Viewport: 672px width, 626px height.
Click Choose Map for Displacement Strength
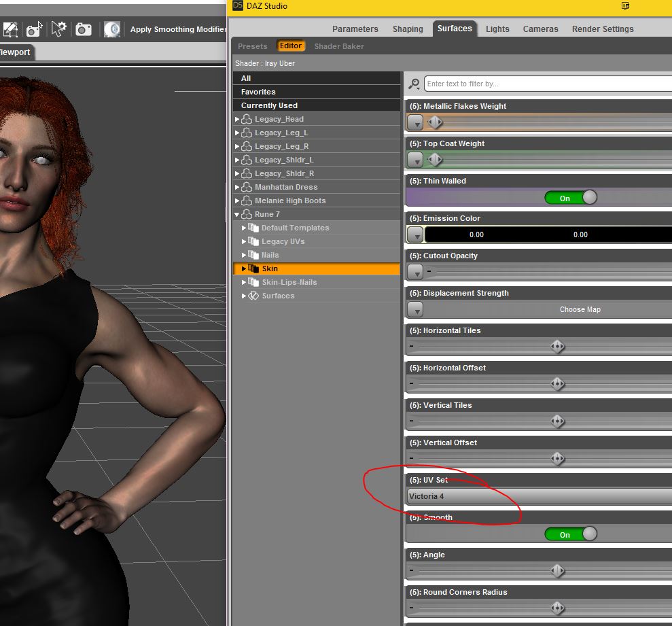(580, 309)
